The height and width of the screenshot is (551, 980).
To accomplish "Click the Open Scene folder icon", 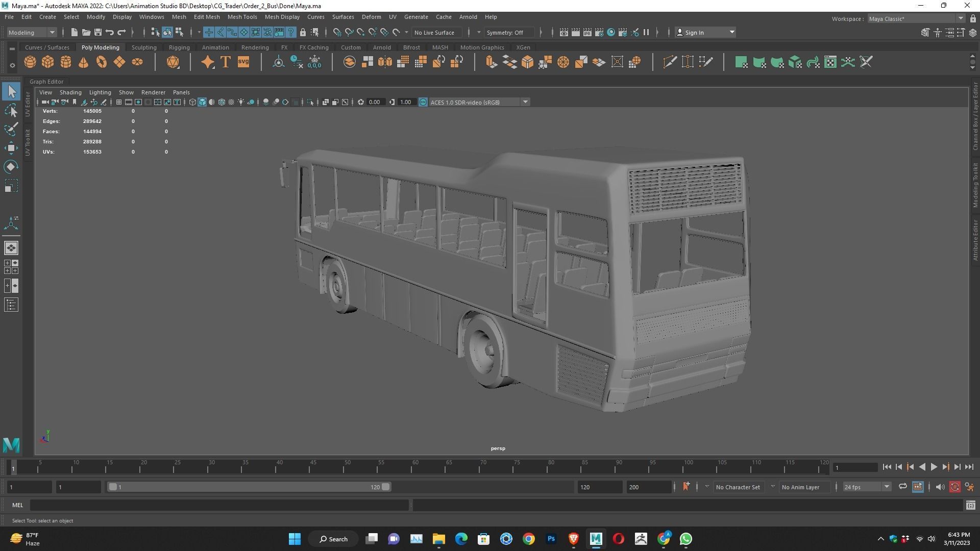I will point(86,32).
